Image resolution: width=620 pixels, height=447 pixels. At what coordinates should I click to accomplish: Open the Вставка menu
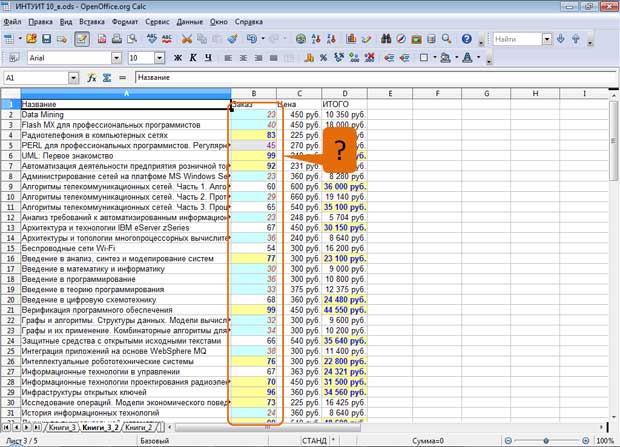coord(92,22)
